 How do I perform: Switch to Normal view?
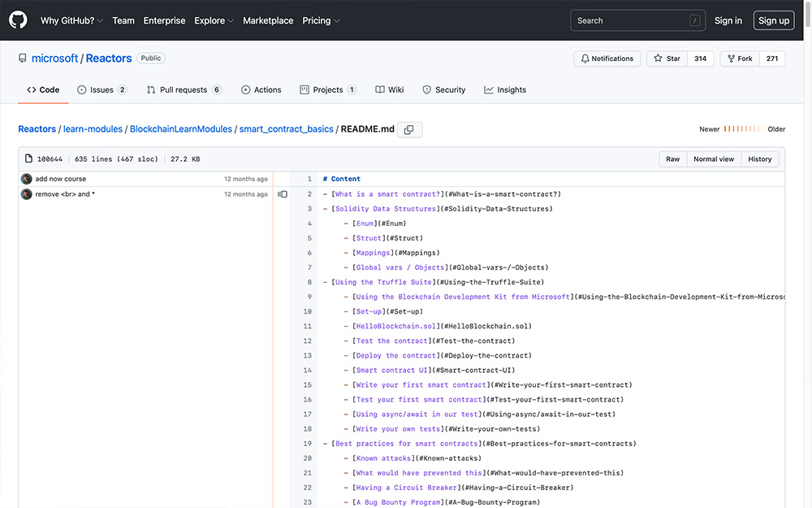point(714,159)
